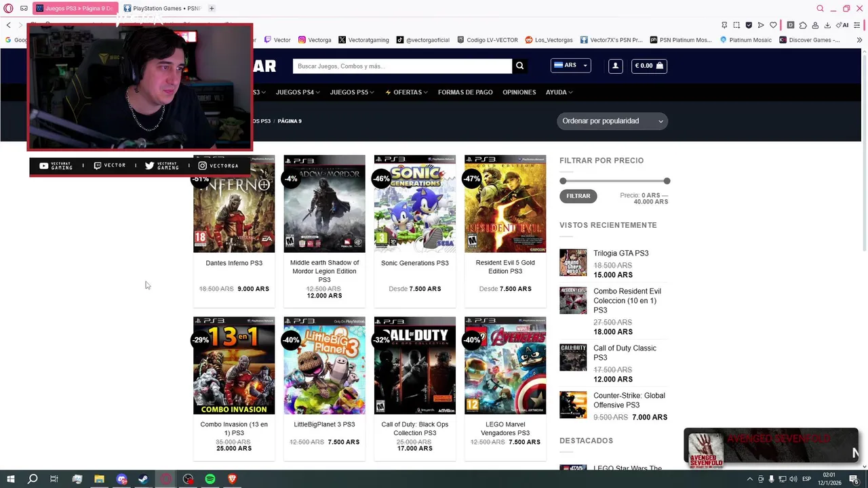This screenshot has width=868, height=488.
Task: Open Codigo LV-VECTOR bookmark
Action: [x=487, y=40]
